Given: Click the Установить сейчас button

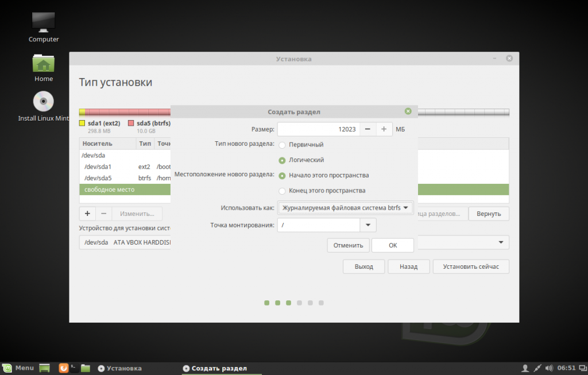Looking at the screenshot, I should 470,266.
